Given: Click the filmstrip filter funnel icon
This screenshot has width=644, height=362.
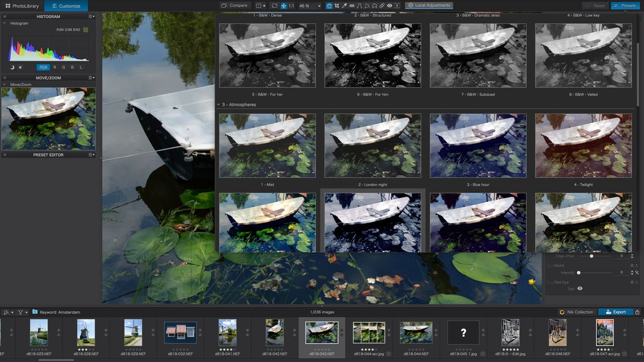Looking at the screenshot, I should pos(20,312).
